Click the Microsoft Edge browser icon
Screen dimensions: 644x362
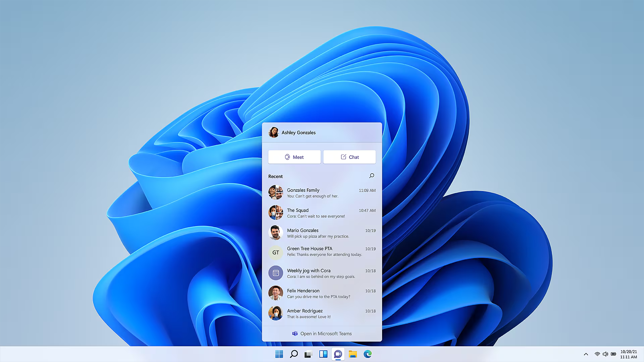[368, 354]
